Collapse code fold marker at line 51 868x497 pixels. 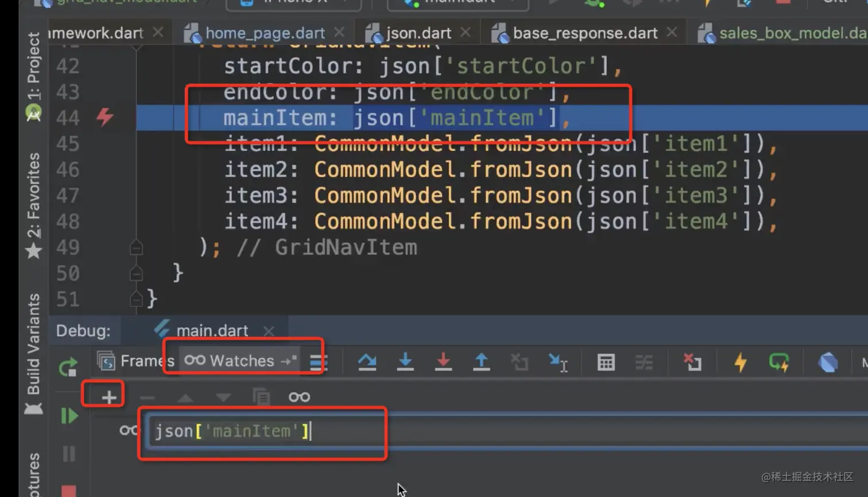[x=136, y=299]
